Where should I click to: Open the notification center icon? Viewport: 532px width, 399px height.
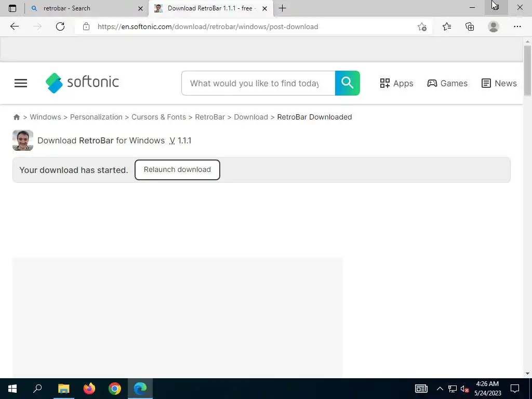coord(515,389)
